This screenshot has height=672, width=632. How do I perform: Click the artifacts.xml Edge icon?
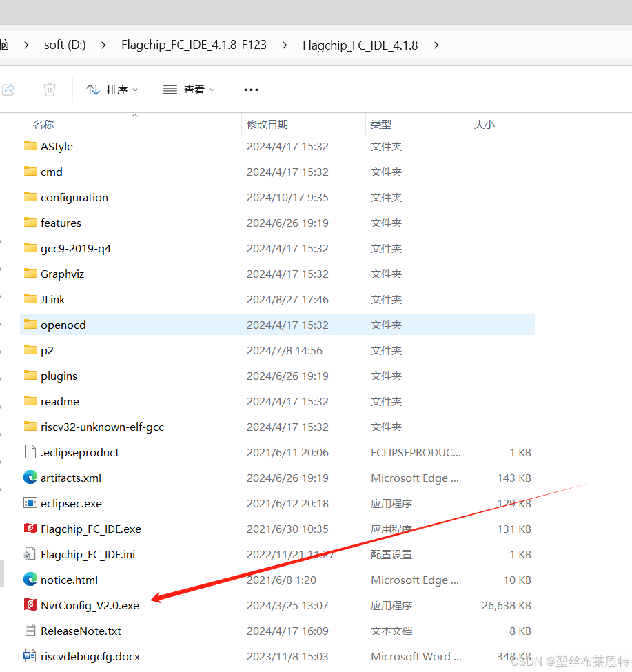30,478
